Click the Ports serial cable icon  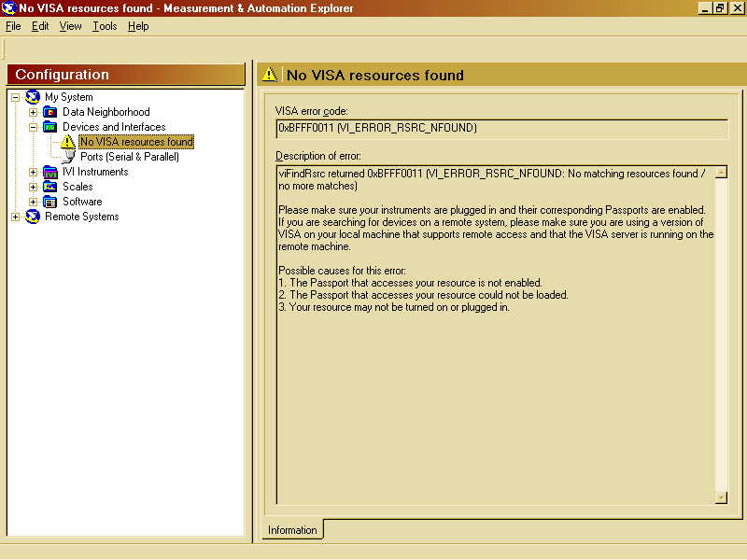coord(68,157)
